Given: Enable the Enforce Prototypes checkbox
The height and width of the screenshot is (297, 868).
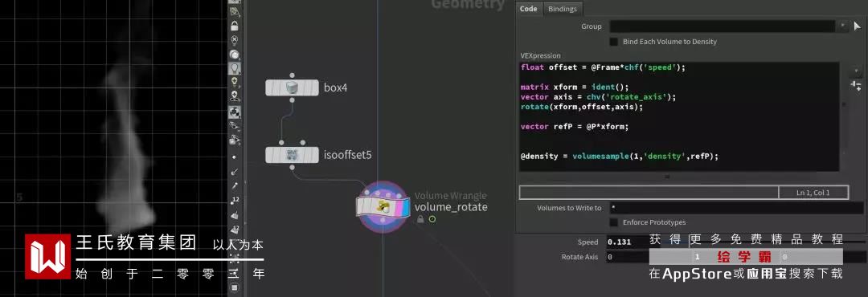Looking at the screenshot, I should coord(613,222).
